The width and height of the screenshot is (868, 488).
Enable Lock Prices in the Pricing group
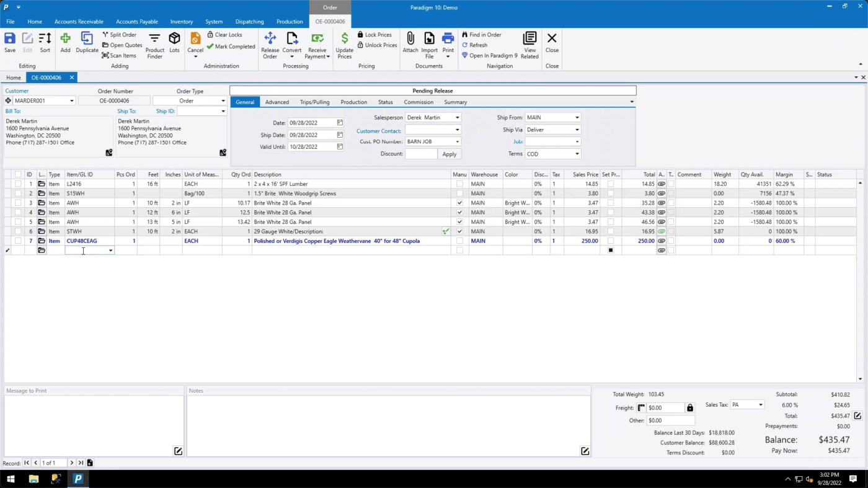point(374,35)
